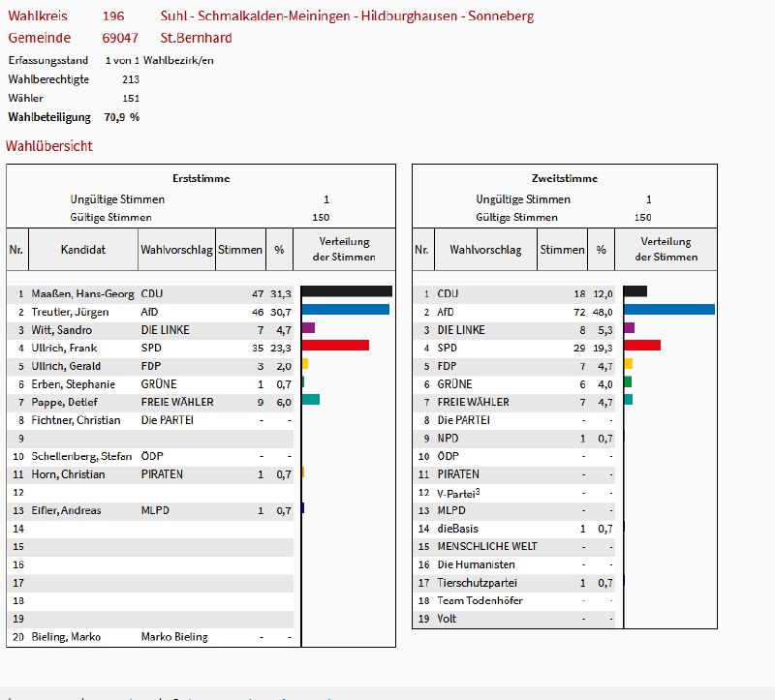Image resolution: width=775 pixels, height=700 pixels.
Task: Click the "Erststimme" table title
Action: click(201, 178)
